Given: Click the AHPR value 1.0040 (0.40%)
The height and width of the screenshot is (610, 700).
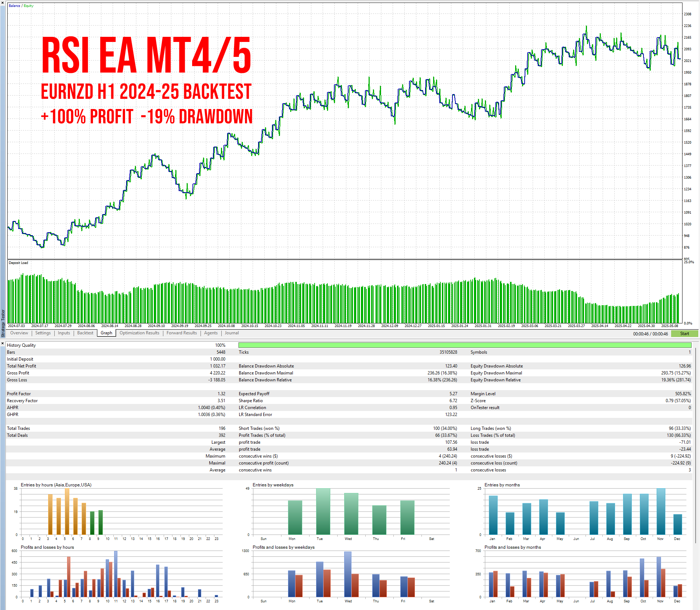Looking at the screenshot, I should (x=211, y=408).
